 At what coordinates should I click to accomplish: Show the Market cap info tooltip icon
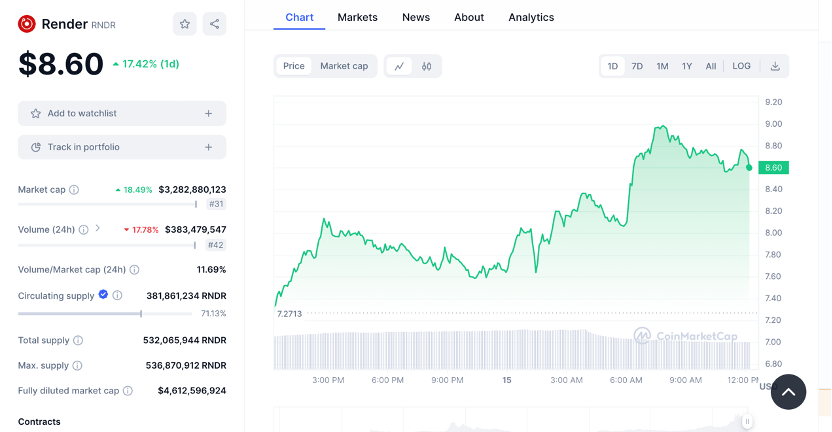tap(74, 189)
